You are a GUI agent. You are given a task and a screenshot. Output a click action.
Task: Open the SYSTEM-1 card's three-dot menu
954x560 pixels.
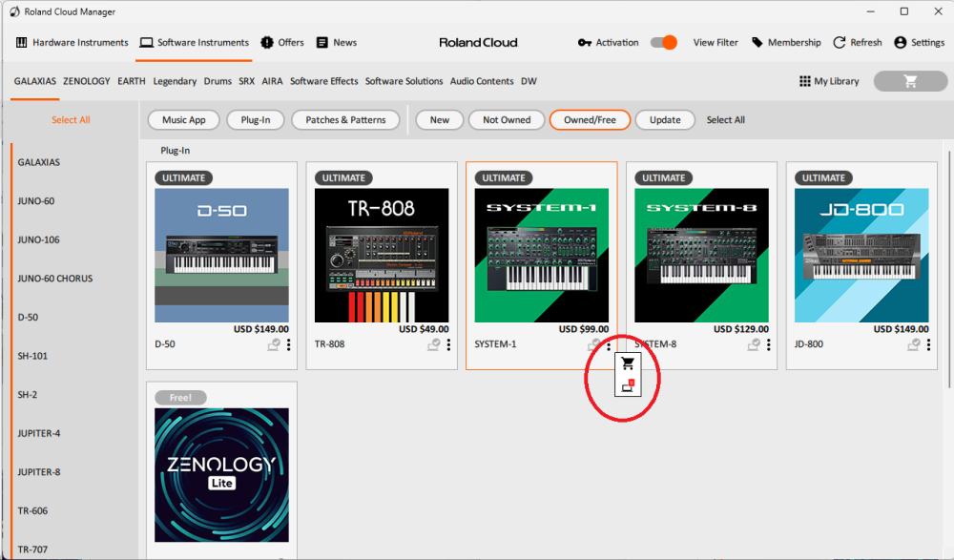coord(609,345)
